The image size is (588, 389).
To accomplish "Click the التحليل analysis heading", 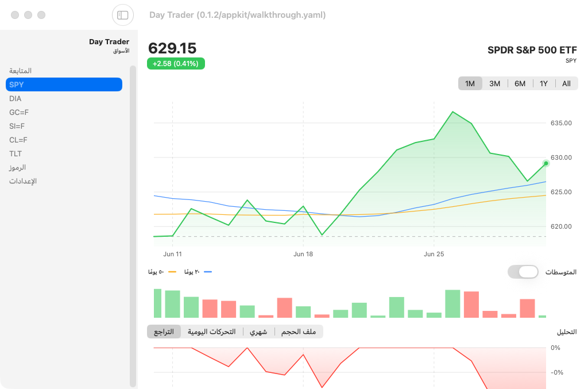I will (567, 332).
